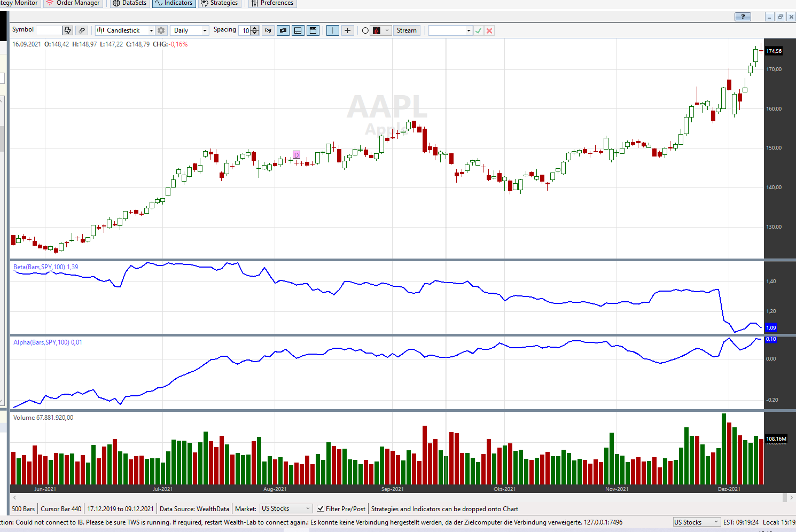Open the DataSets tab
796x532 pixels.
[x=129, y=3]
